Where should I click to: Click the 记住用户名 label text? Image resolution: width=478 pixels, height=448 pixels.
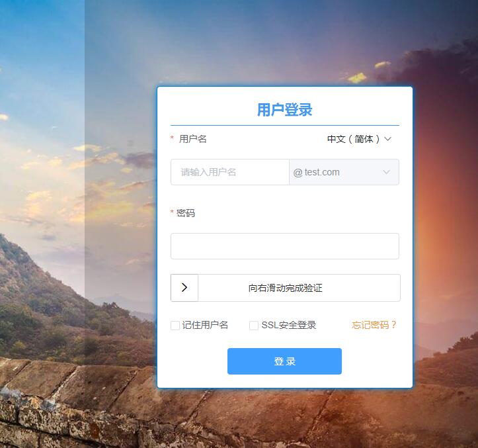205,326
